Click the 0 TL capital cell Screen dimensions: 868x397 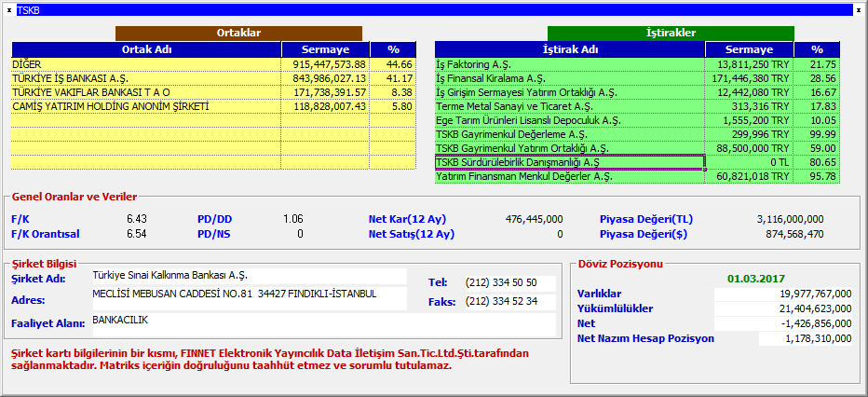(749, 162)
